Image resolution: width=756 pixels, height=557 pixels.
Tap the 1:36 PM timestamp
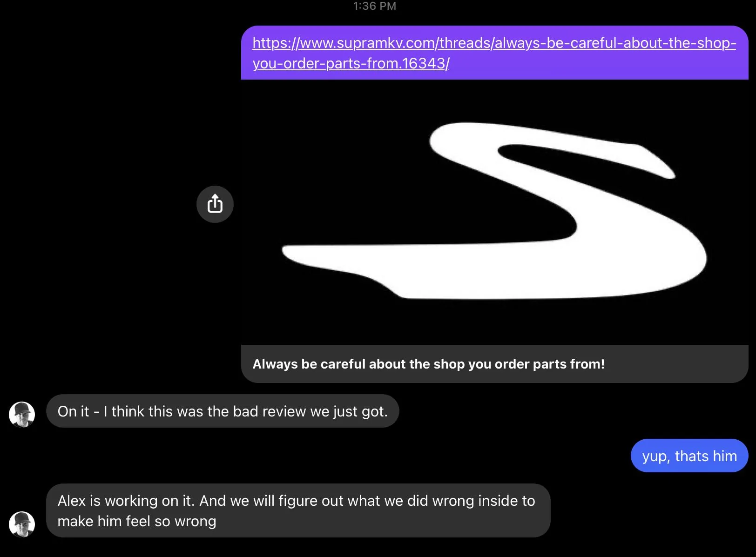[375, 6]
